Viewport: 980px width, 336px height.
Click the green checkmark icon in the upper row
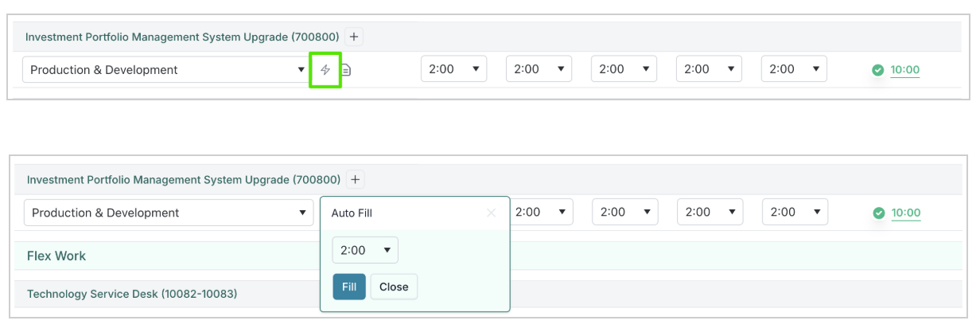coord(878,70)
